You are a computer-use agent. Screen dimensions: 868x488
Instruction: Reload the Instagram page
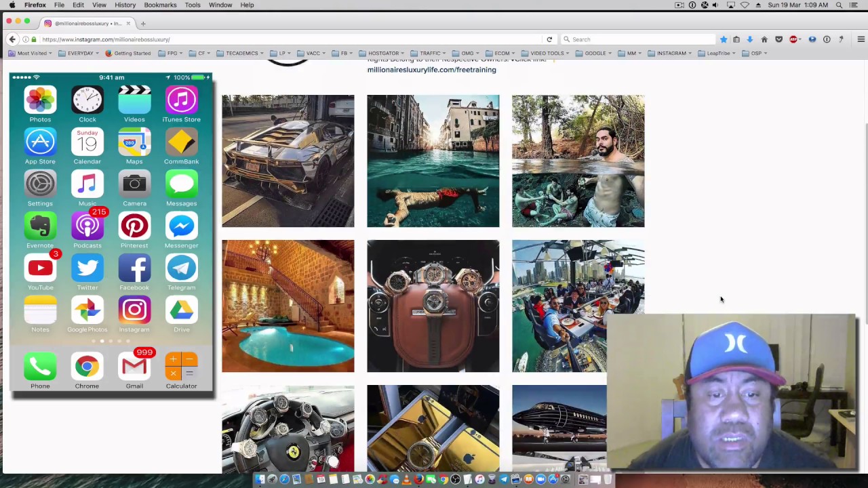click(x=549, y=39)
